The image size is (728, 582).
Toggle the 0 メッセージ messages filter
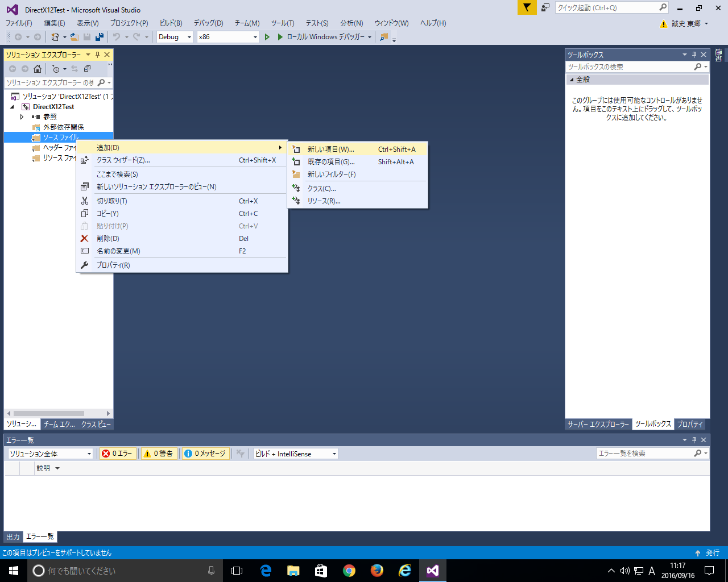[205, 454]
